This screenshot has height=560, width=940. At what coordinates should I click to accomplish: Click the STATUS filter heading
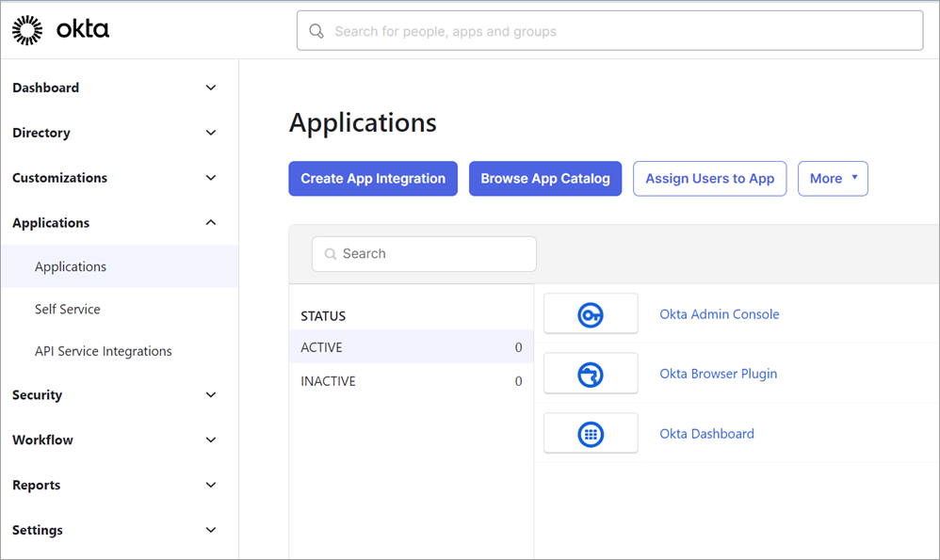[x=323, y=316]
